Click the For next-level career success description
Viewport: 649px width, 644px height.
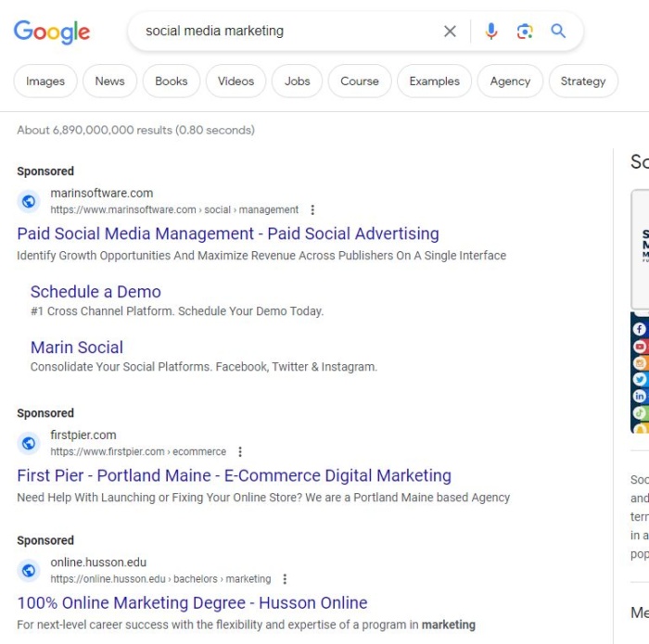tap(246, 625)
